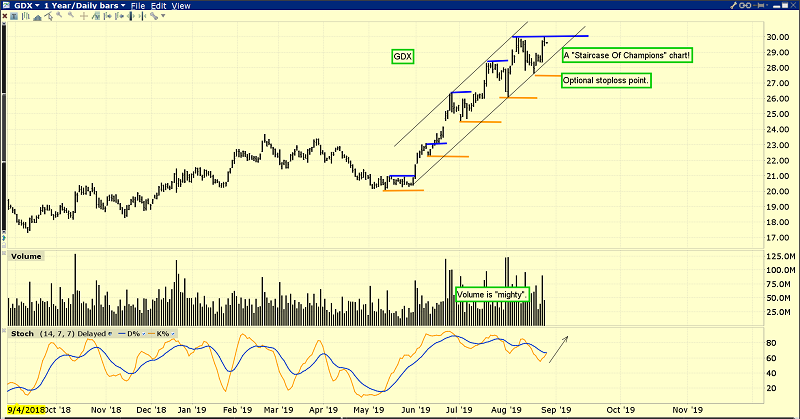The width and height of the screenshot is (800, 419).
Task: Click the 80 stochastic axis label
Action: click(770, 343)
